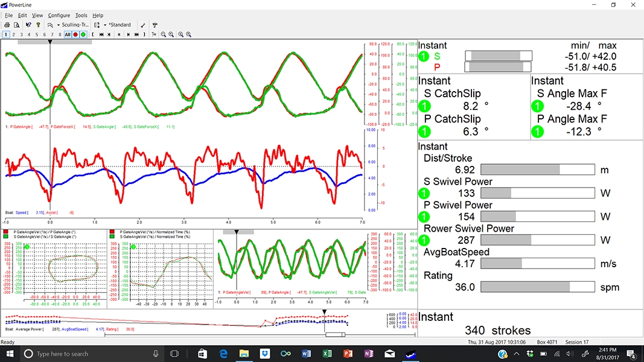Screen dimensions: 644x362
Task: Click the Rower Swivel Power bar
Action: click(538, 240)
